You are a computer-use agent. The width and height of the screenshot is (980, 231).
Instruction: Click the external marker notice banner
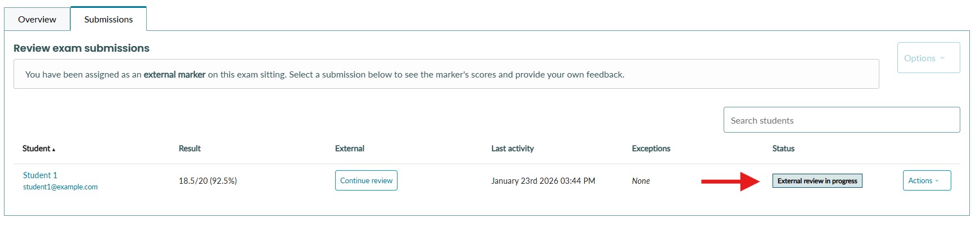(445, 74)
